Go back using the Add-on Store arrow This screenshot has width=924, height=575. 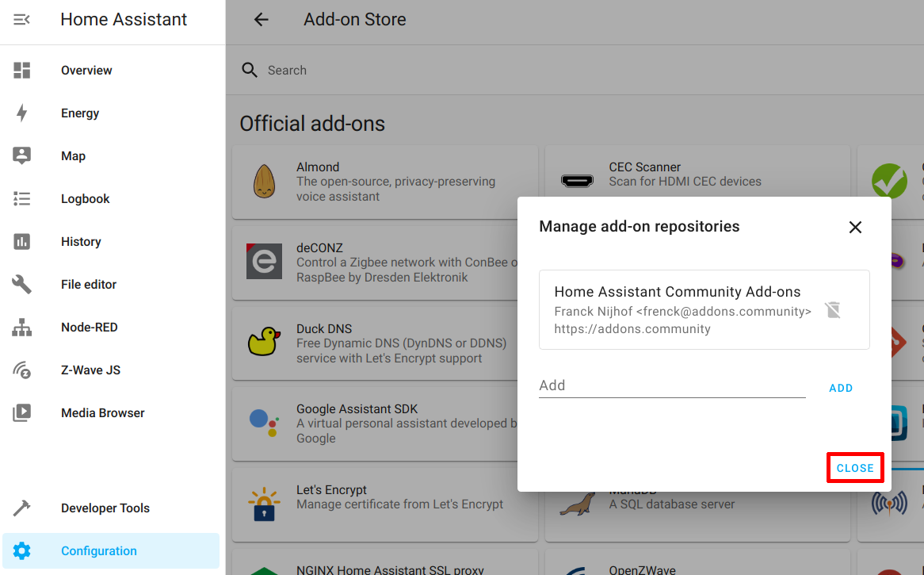[x=261, y=20]
